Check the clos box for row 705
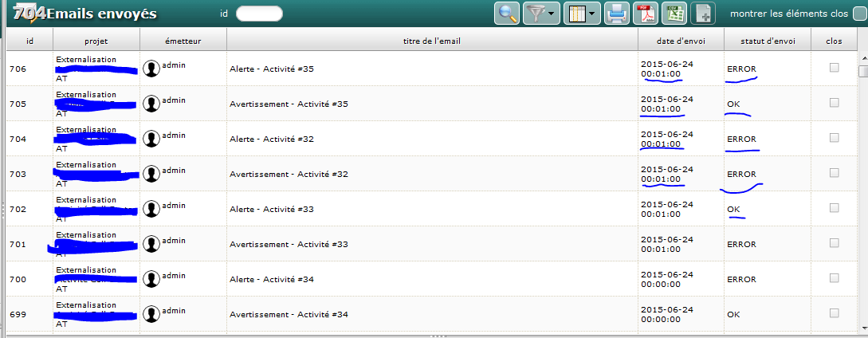 point(834,103)
